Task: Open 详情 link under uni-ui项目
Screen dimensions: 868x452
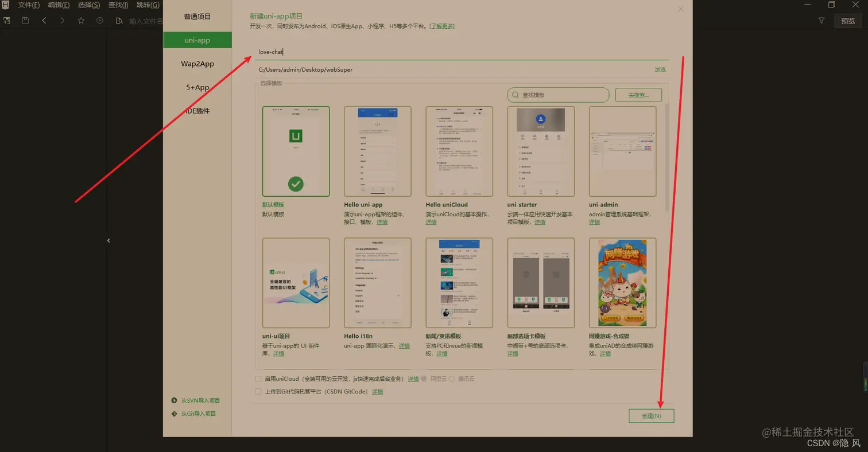Action: pyautogui.click(x=278, y=354)
